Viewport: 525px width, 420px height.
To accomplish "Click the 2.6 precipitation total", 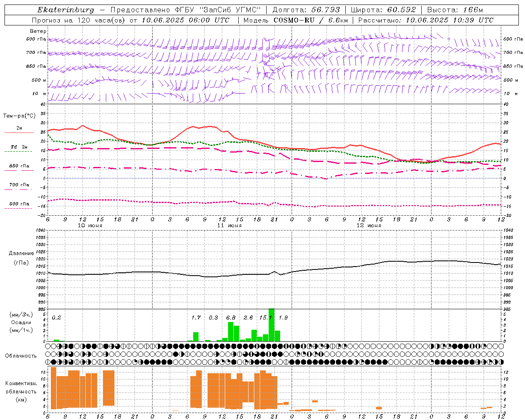I will 248,317.
